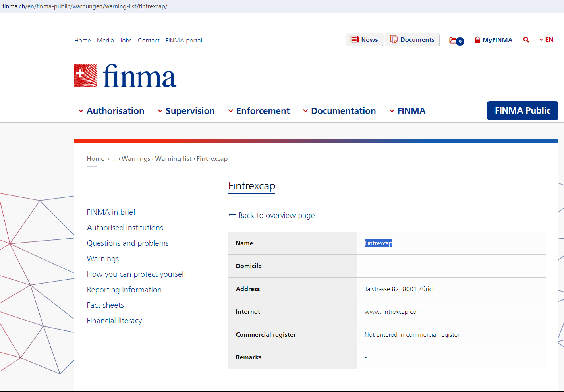
Task: Click Not entered in commercial register text
Action: pyautogui.click(x=412, y=335)
